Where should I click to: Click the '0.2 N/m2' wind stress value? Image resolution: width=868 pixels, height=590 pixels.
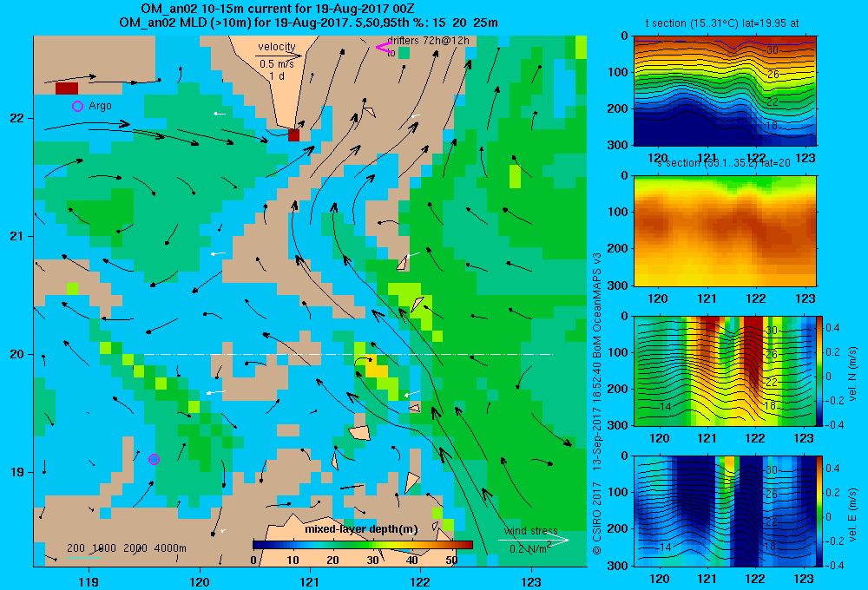(x=530, y=548)
